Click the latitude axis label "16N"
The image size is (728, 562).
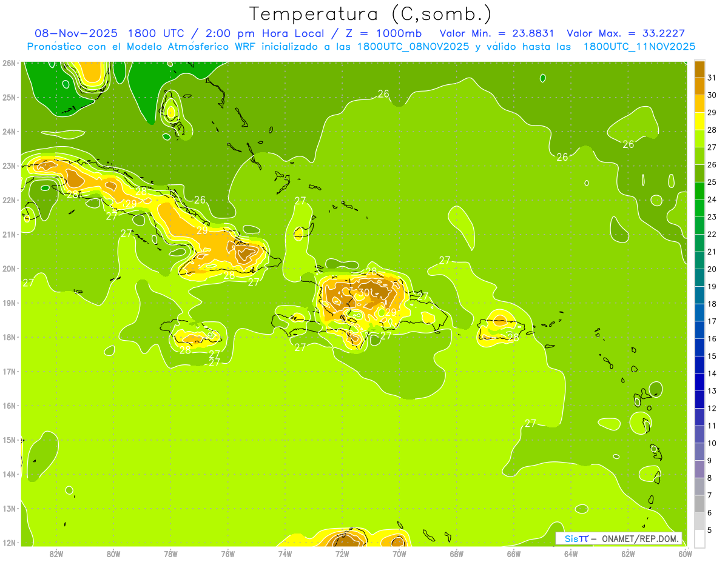[8, 406]
